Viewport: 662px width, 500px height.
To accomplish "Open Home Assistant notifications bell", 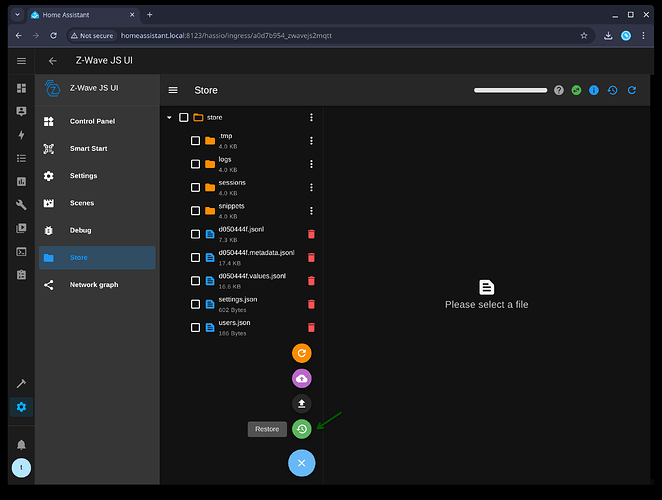I will coord(21,445).
